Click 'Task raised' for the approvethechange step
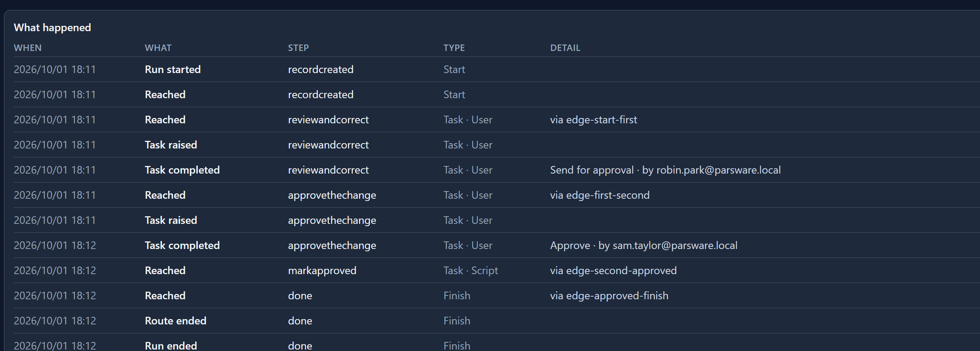 click(171, 220)
